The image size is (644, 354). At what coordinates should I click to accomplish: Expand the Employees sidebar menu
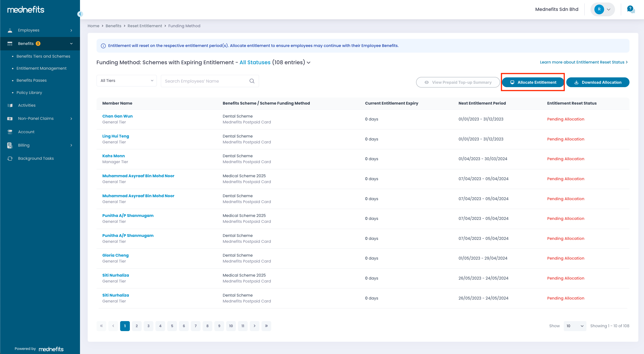(x=40, y=30)
